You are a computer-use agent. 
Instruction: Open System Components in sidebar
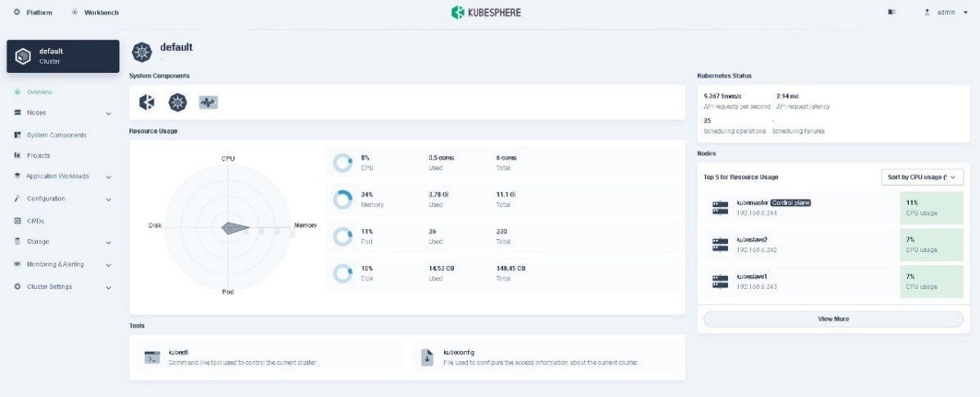click(x=56, y=135)
